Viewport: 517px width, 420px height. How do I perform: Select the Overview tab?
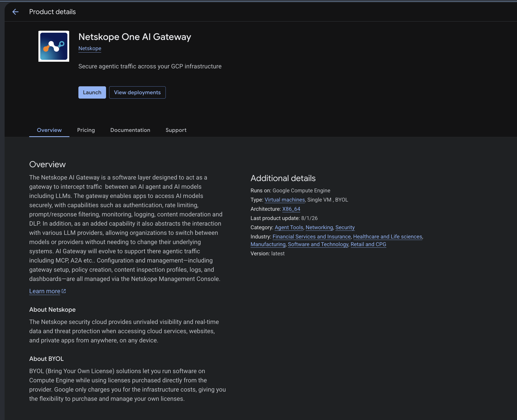pyautogui.click(x=49, y=130)
